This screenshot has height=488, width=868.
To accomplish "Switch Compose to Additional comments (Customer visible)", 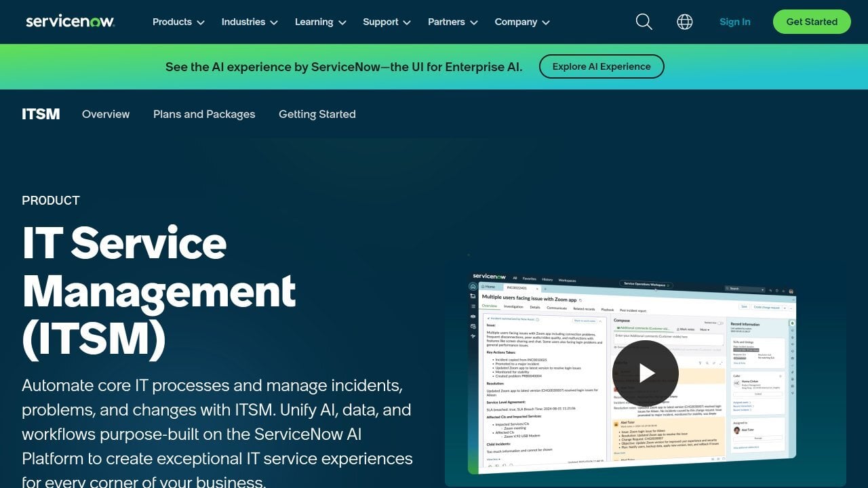I will 642,329.
